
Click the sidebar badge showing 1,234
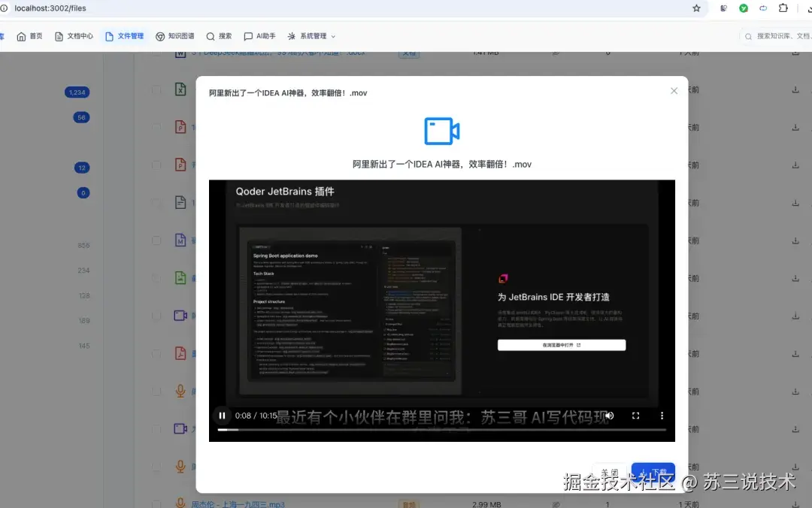77,92
